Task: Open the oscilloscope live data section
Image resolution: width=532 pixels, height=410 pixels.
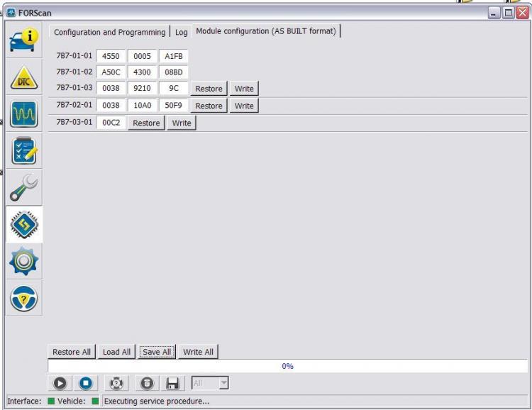Action: click(x=23, y=114)
